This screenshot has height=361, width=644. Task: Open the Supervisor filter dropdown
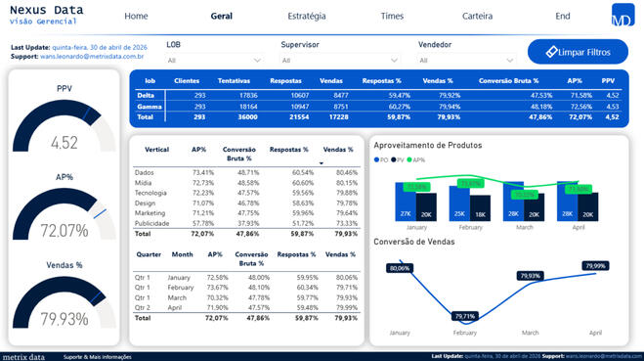coord(340,61)
